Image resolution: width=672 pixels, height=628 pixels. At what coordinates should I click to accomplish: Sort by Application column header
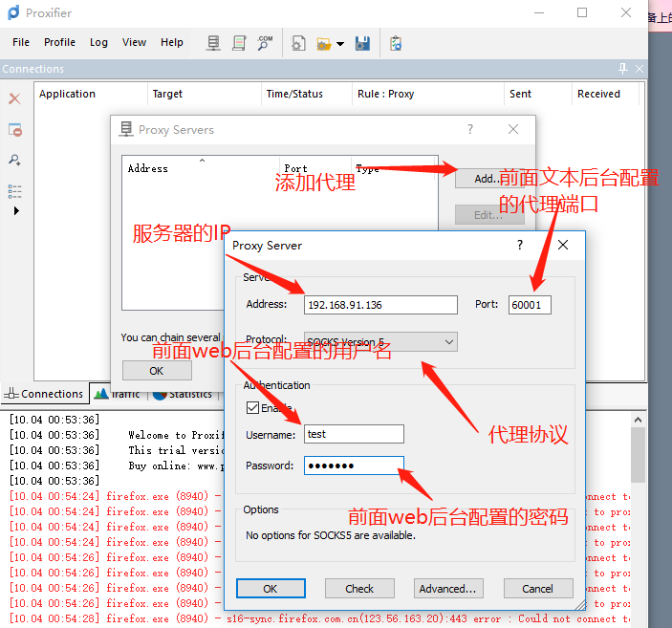coord(91,94)
